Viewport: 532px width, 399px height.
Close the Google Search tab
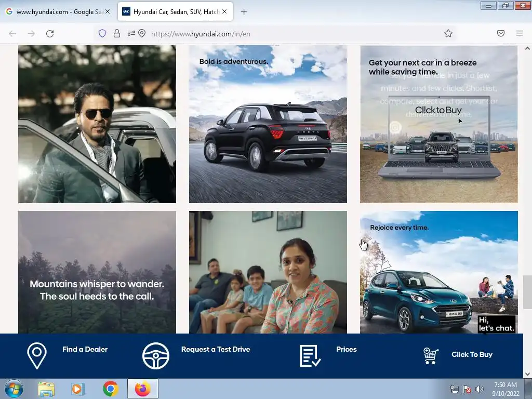(x=108, y=11)
